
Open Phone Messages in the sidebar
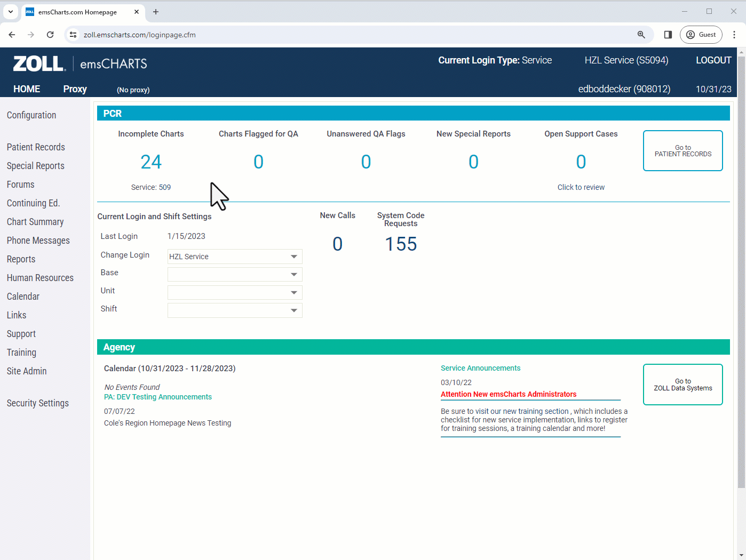(38, 241)
